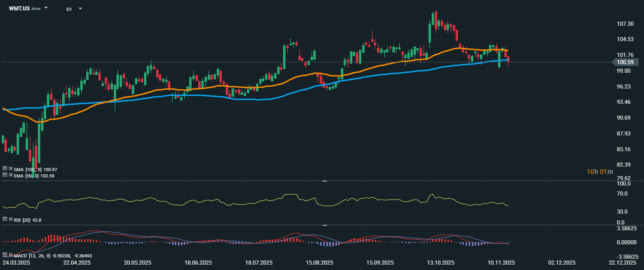Click the D1 interval label
The width and height of the screenshot is (644, 270).
(69, 9)
